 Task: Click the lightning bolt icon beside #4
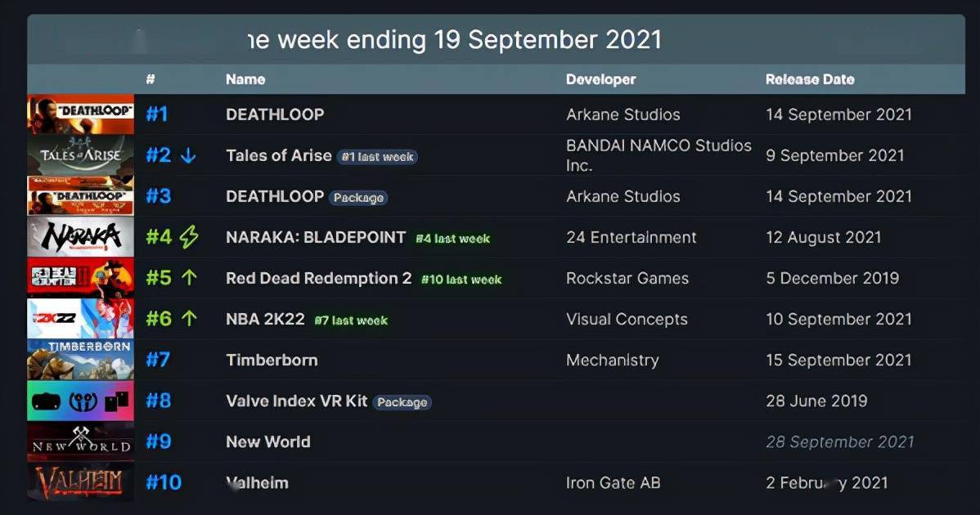[189, 237]
